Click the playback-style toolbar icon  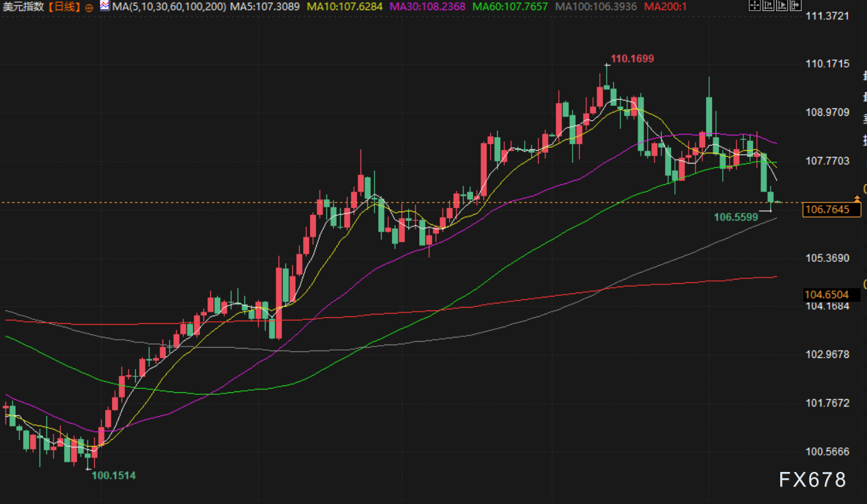click(x=782, y=6)
